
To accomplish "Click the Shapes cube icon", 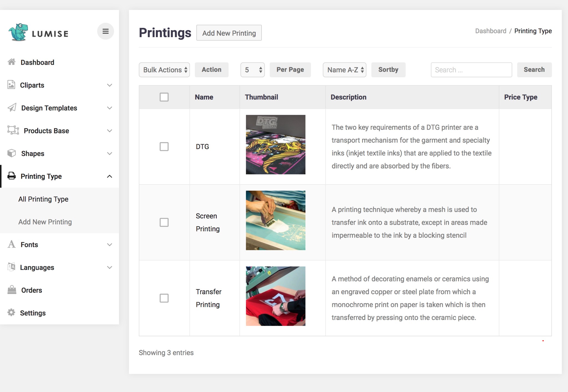I will tap(12, 153).
